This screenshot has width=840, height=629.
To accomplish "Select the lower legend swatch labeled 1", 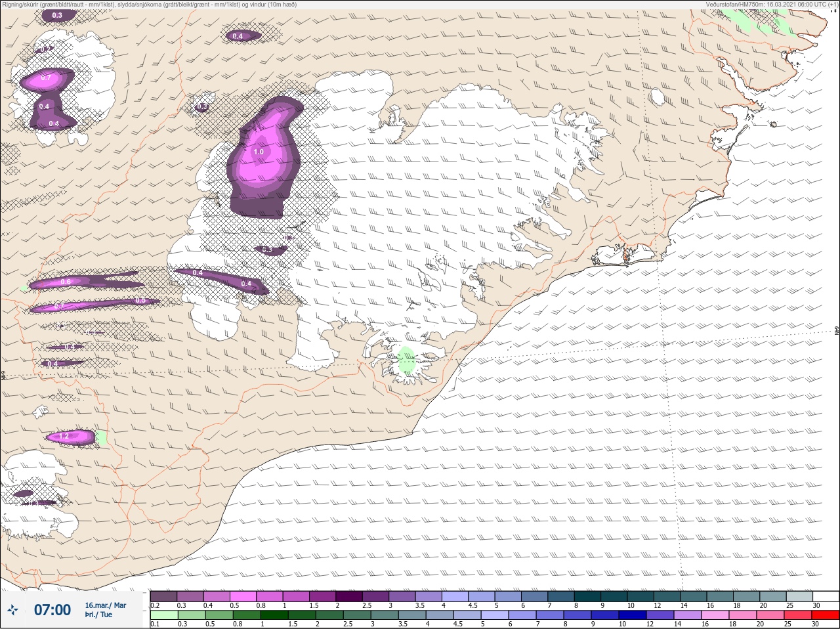I will (x=274, y=615).
